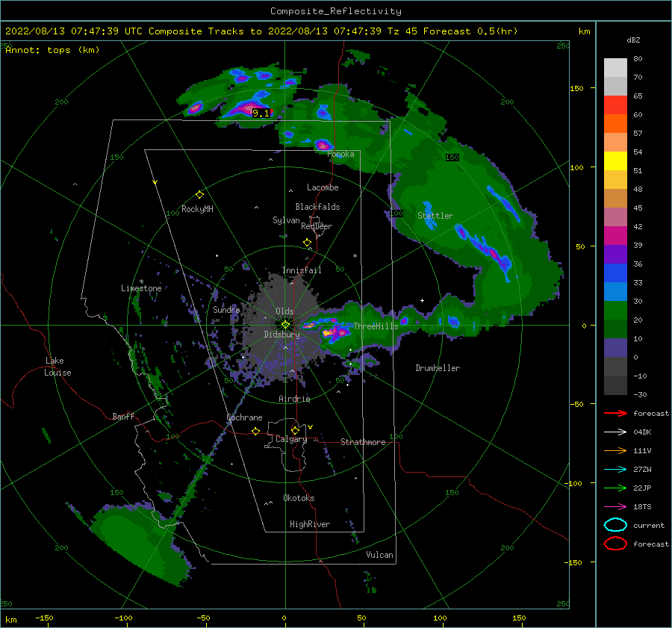Click the white 04DK arrow in legend
672x628 pixels.
tap(615, 432)
